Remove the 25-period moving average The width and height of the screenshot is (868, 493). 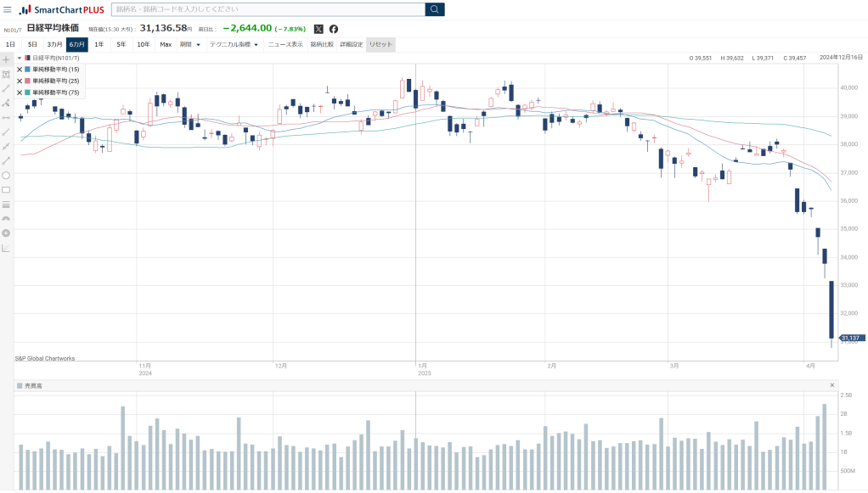coord(20,81)
